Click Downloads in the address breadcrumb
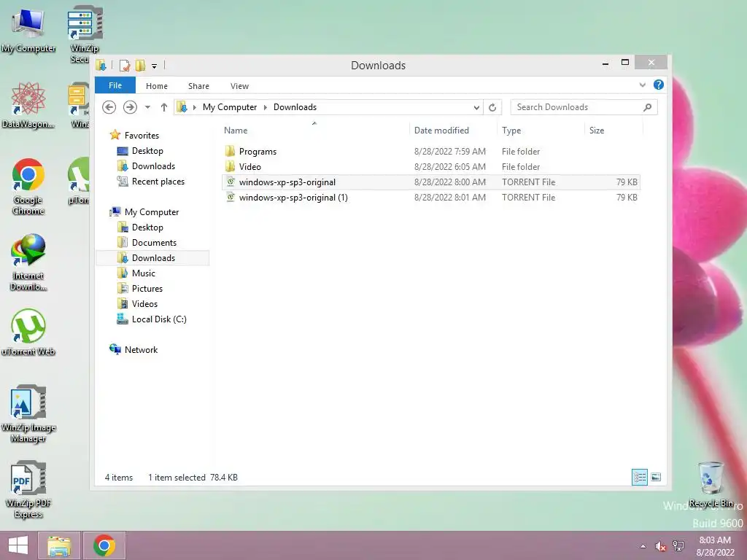 pos(295,107)
